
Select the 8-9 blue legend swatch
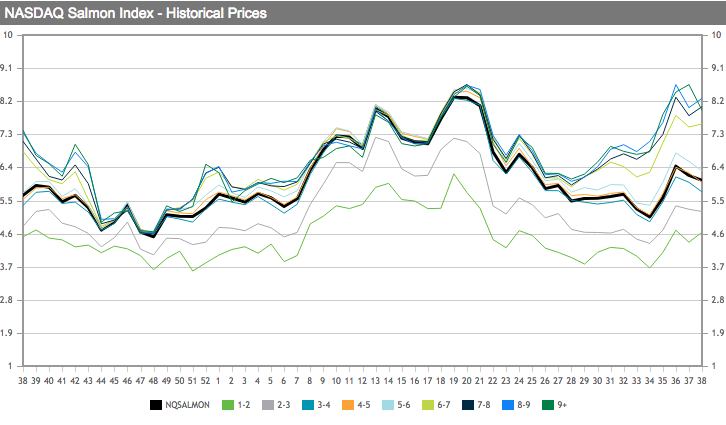point(508,405)
